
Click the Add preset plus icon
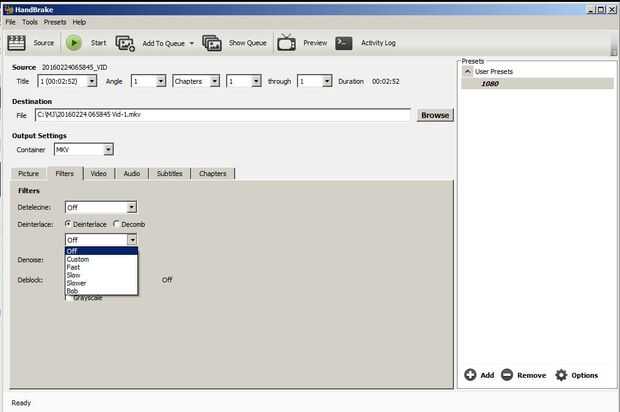point(470,374)
